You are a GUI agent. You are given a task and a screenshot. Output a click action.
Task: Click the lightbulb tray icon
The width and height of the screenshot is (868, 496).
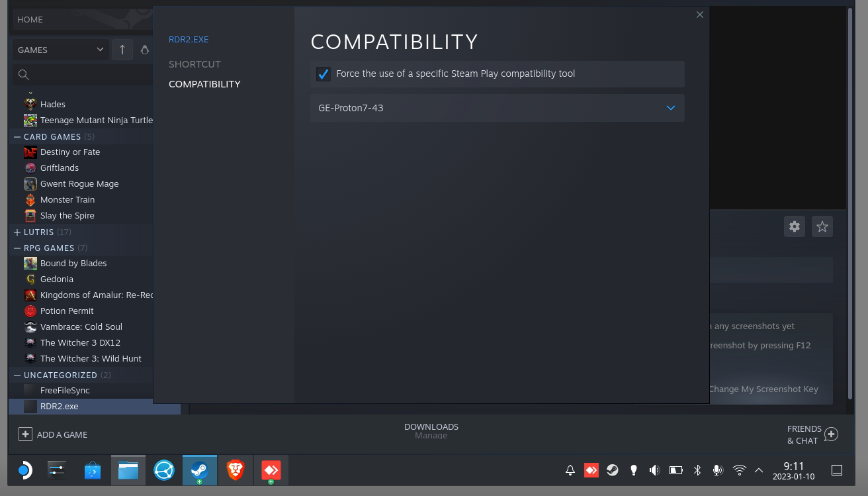click(x=634, y=470)
